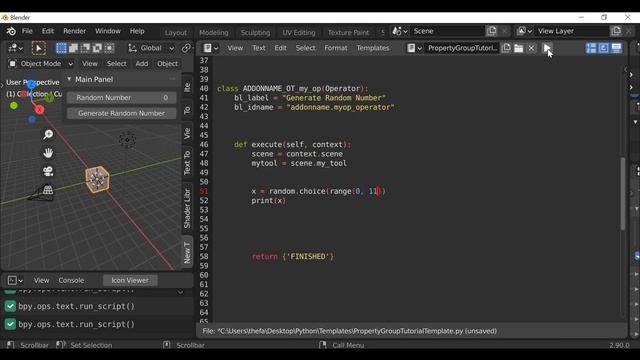Collapse the Main Panel

[x=69, y=79]
